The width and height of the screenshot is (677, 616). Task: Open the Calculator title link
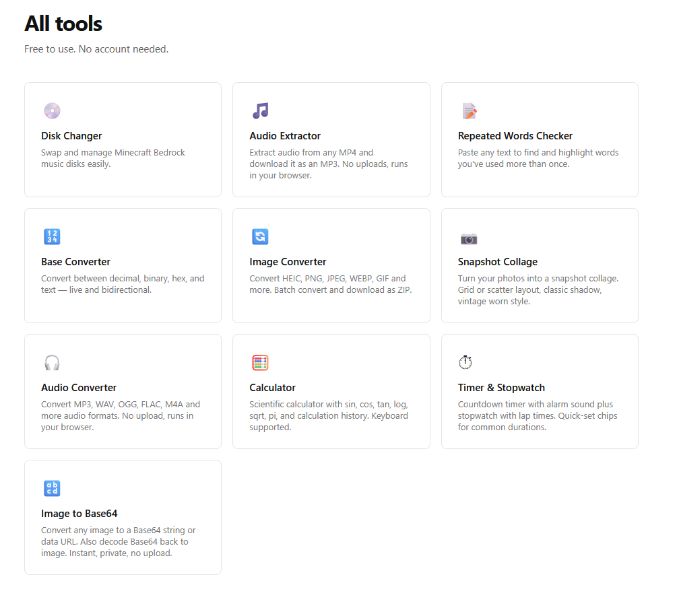pos(272,388)
